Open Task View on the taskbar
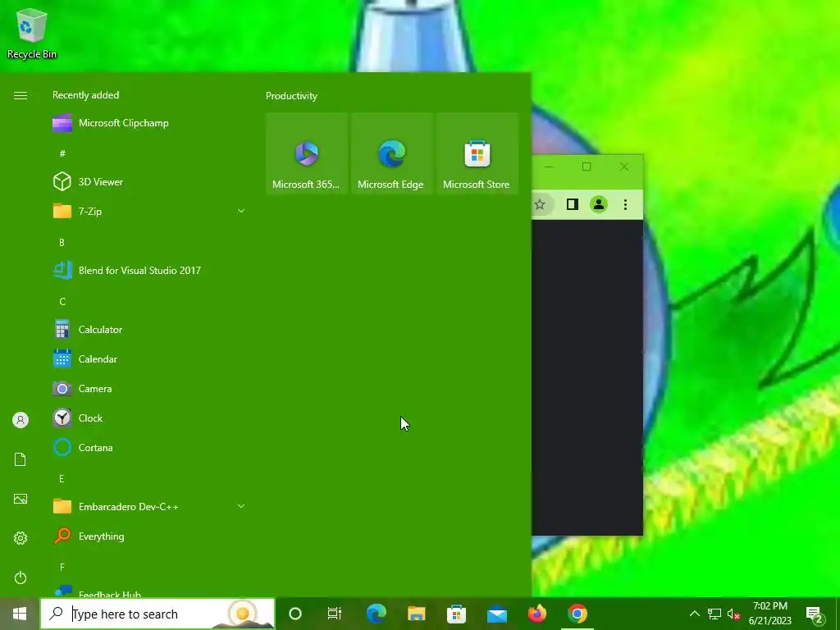This screenshot has height=630, width=840. pos(335,614)
